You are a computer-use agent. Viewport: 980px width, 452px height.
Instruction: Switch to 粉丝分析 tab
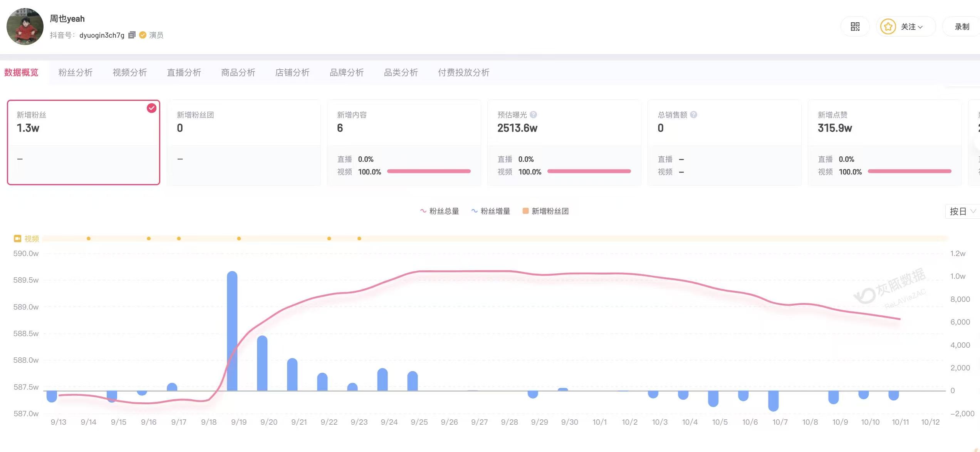click(x=76, y=72)
